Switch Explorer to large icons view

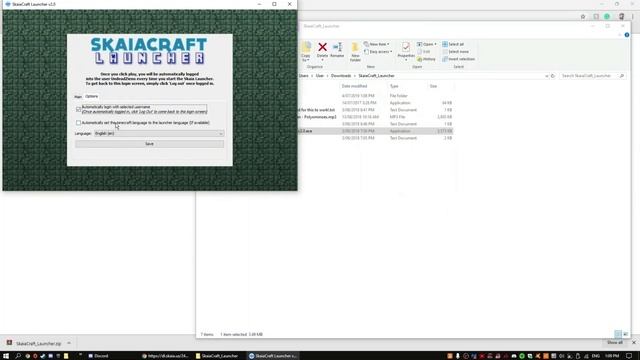[625, 334]
